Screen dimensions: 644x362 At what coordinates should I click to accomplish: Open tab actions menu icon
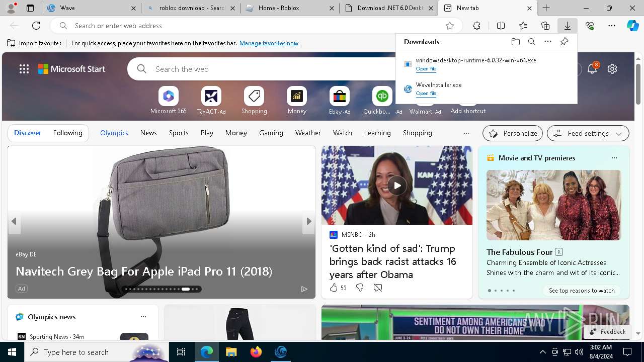click(30, 8)
